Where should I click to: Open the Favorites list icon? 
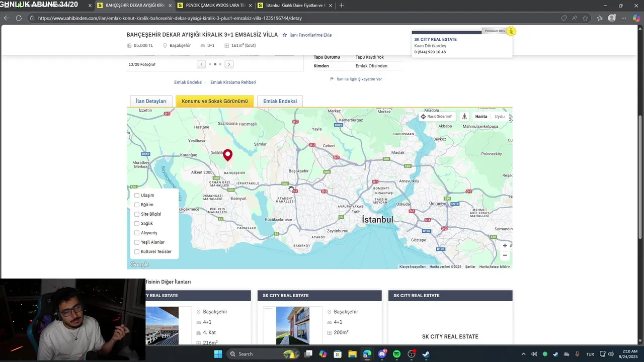pyautogui.click(x=600, y=18)
